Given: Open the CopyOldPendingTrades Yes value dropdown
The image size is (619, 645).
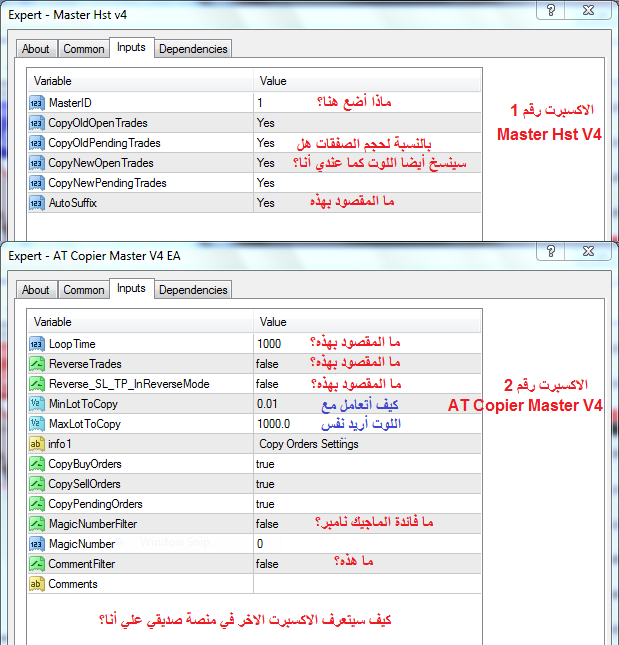Looking at the screenshot, I should coord(265,143).
